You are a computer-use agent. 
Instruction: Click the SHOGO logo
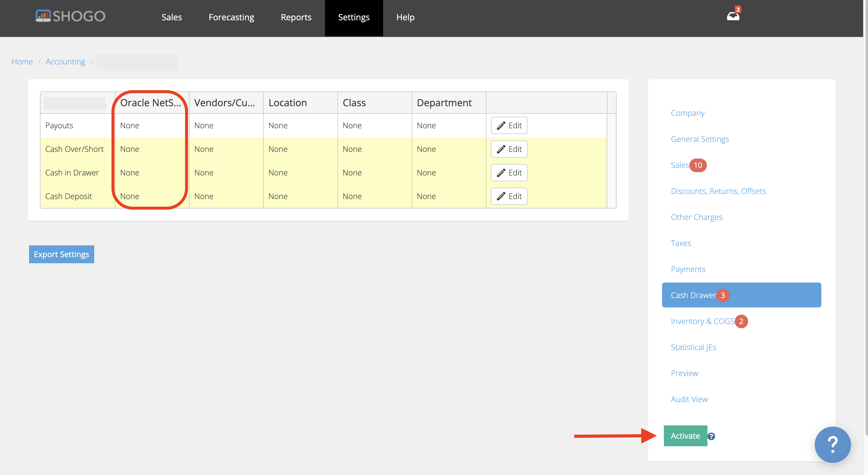tap(70, 15)
